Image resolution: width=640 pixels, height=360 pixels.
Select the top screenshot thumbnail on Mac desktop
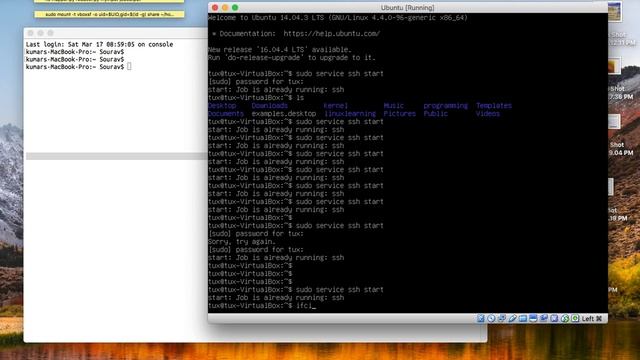[x=615, y=12]
